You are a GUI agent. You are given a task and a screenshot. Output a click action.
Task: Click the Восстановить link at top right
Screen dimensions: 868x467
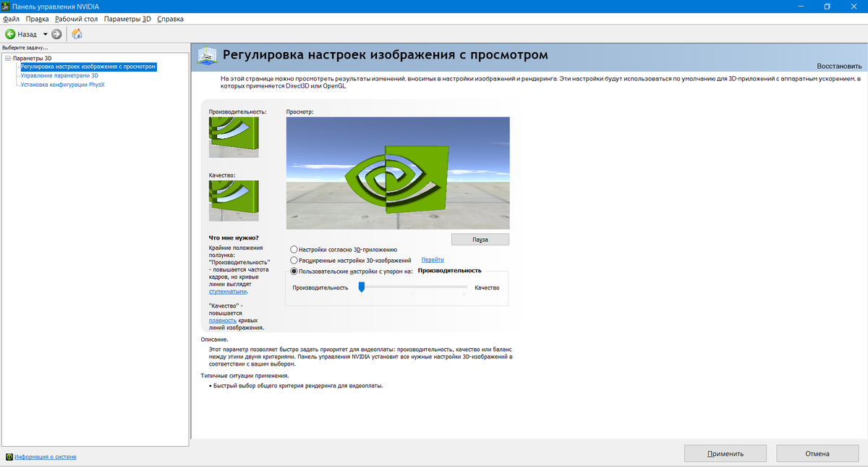(839, 66)
